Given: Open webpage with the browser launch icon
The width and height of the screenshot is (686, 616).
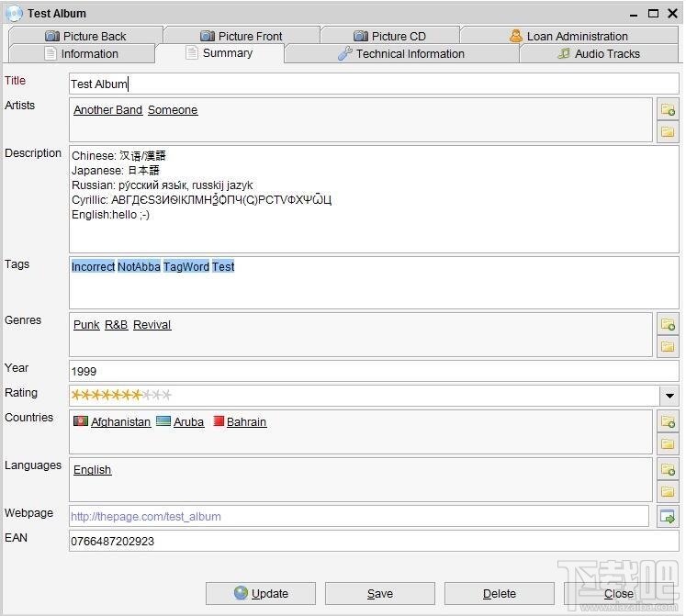Looking at the screenshot, I should click(668, 517).
